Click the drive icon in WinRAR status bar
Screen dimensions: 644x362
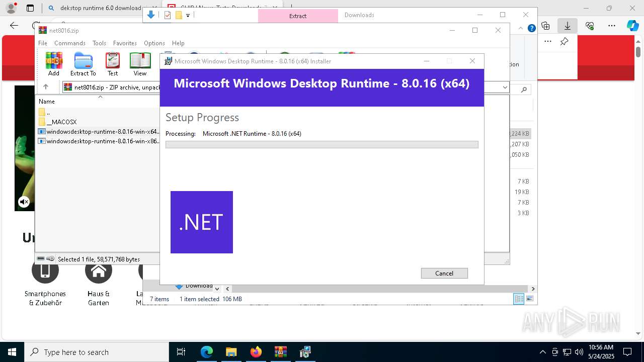click(x=41, y=259)
